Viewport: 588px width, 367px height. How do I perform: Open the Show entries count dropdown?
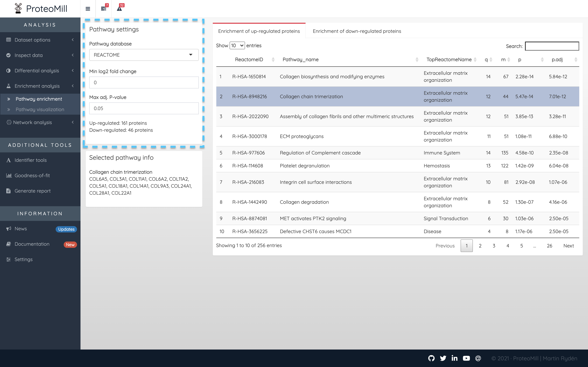click(x=237, y=46)
